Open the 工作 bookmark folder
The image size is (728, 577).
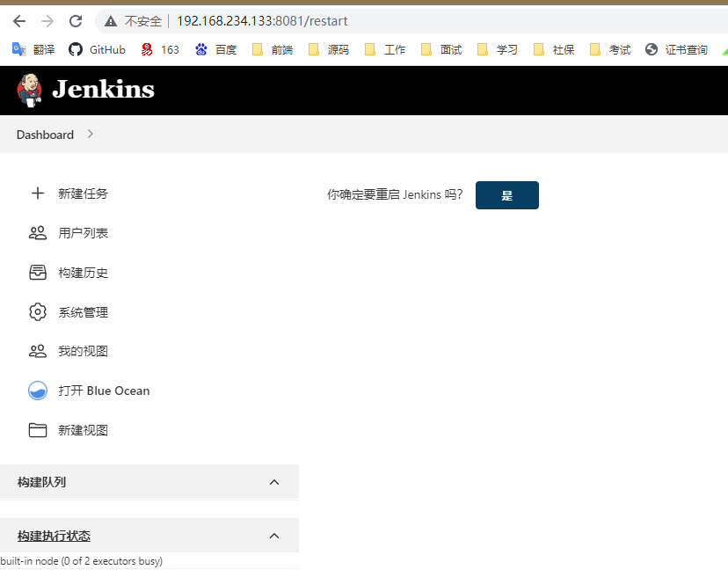click(x=385, y=49)
